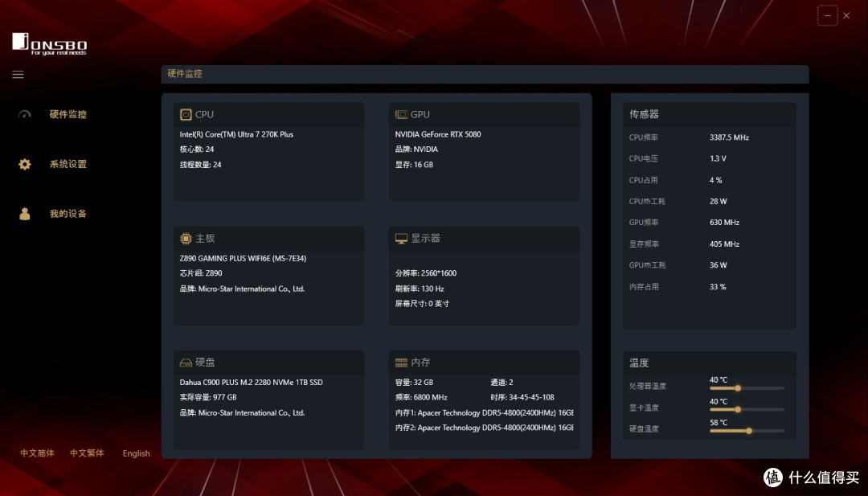Screen dimensions: 868x496
Task: Close the JONSBO window
Action: (846, 15)
